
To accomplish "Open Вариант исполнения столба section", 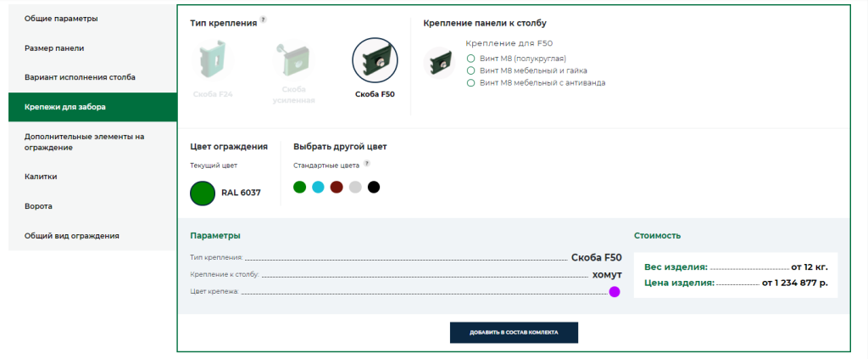I will [x=80, y=77].
